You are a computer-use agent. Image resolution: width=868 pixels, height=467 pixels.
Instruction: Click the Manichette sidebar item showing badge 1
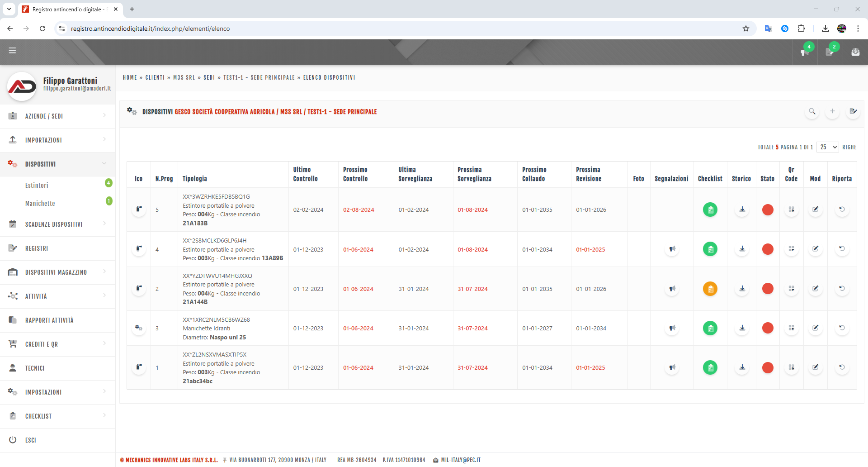pyautogui.click(x=40, y=203)
